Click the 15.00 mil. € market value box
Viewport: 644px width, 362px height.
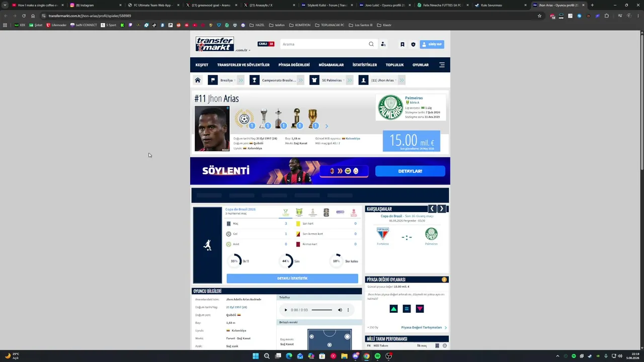[x=412, y=141]
